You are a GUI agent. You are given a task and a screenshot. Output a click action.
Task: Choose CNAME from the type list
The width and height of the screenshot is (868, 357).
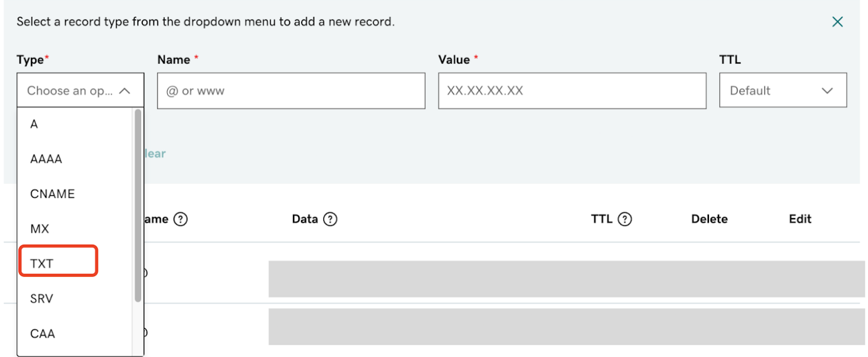point(75,194)
